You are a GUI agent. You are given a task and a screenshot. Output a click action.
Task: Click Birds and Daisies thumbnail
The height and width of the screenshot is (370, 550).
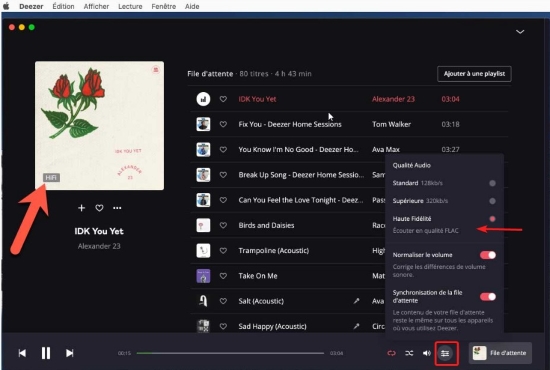[203, 226]
